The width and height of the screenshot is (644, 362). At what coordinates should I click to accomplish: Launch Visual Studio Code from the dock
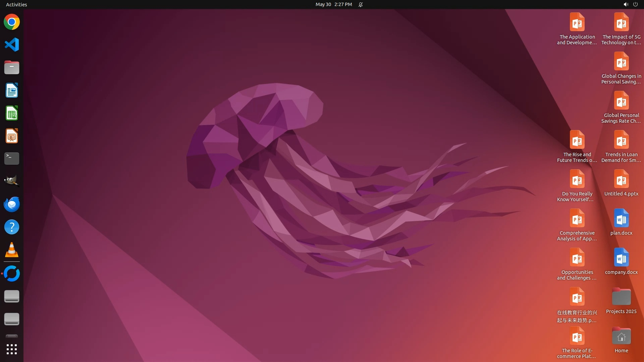click(x=12, y=45)
